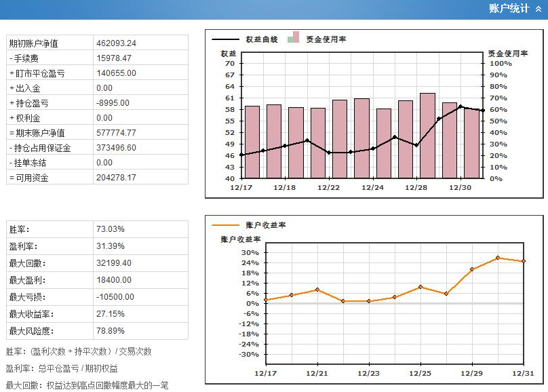Click the orange 账户收益率 legend line icon
The width and height of the screenshot is (548, 392).
tap(226, 224)
